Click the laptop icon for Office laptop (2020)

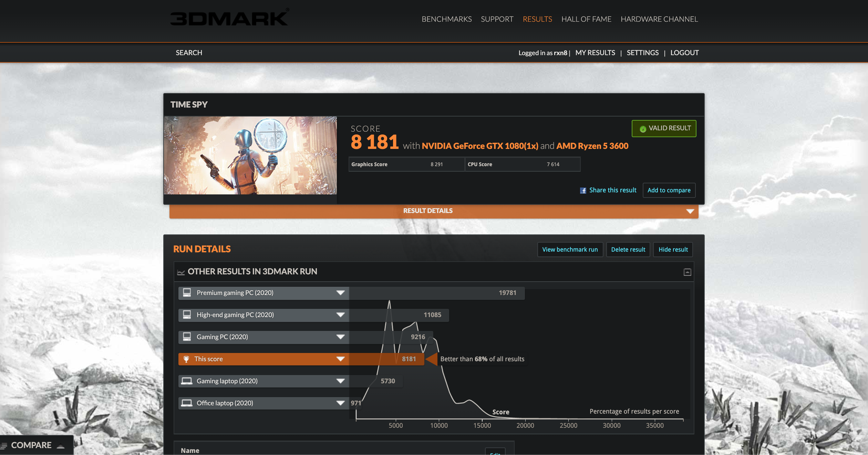click(x=187, y=403)
